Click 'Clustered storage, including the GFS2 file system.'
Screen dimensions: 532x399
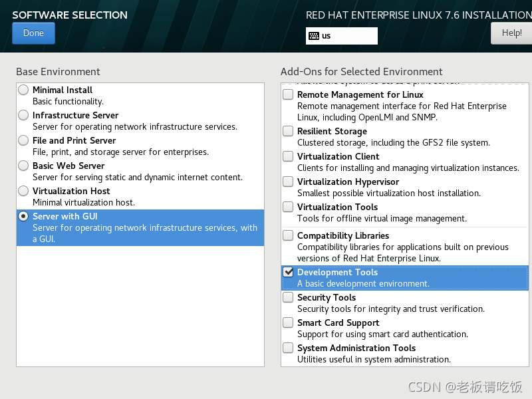coord(394,143)
